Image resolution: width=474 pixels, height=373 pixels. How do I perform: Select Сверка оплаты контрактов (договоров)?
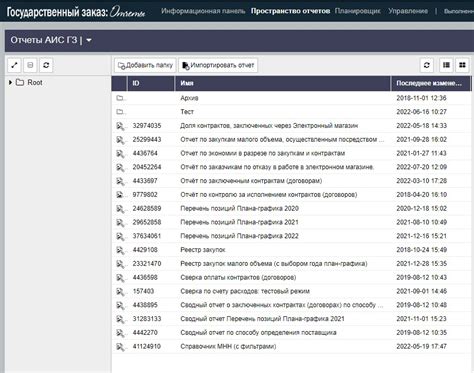(238, 278)
